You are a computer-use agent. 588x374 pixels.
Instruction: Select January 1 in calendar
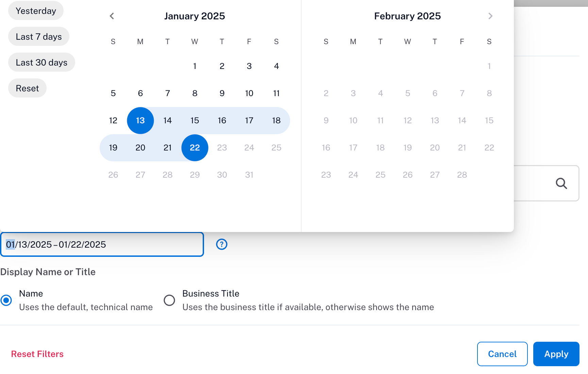click(x=195, y=66)
